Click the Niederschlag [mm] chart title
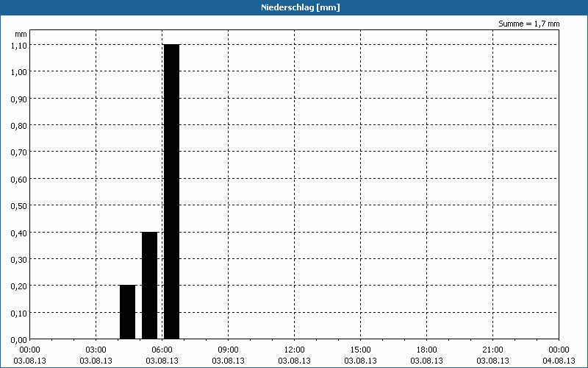This screenshot has width=588, height=368. [301, 7]
